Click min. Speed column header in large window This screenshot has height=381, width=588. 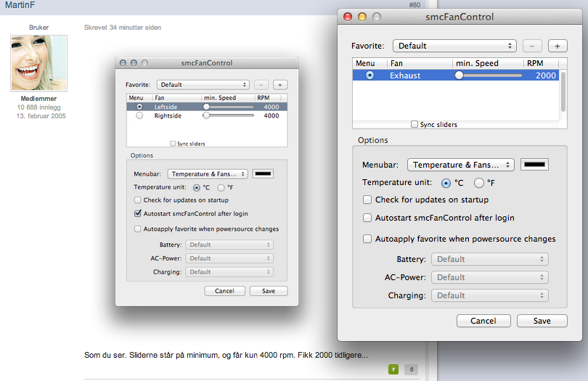(x=488, y=63)
